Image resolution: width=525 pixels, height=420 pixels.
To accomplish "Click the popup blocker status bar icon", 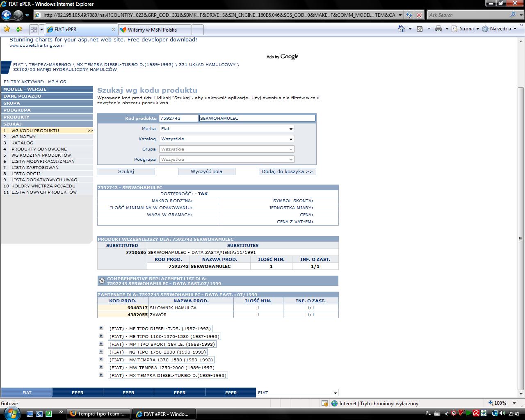I will [x=324, y=403].
